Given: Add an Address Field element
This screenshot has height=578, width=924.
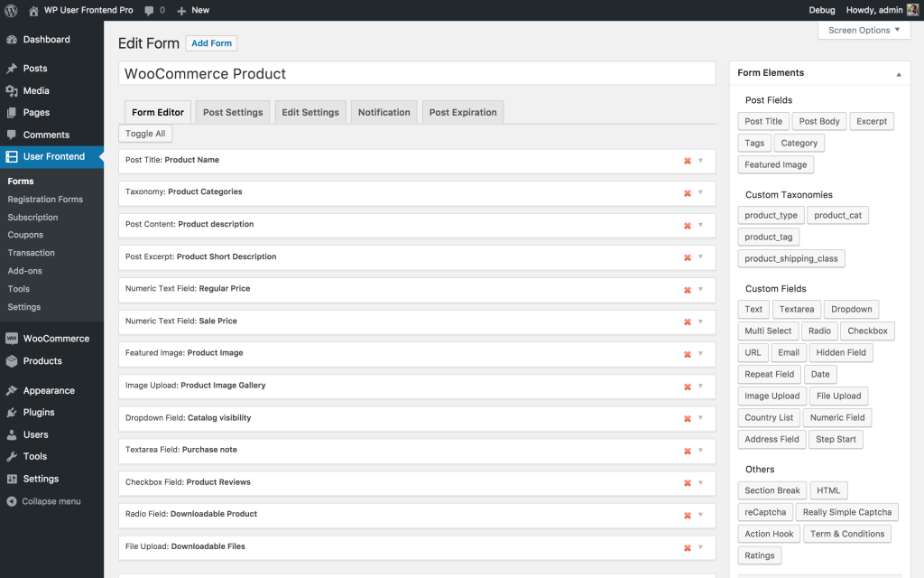Looking at the screenshot, I should pos(772,440).
